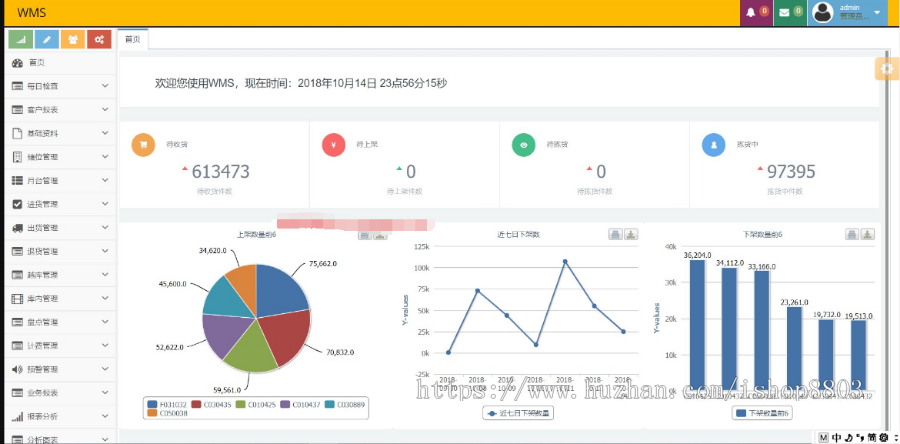Viewport: 900px width, 444px height.
Task: Click the page vertical scrollbar
Action: [887, 241]
